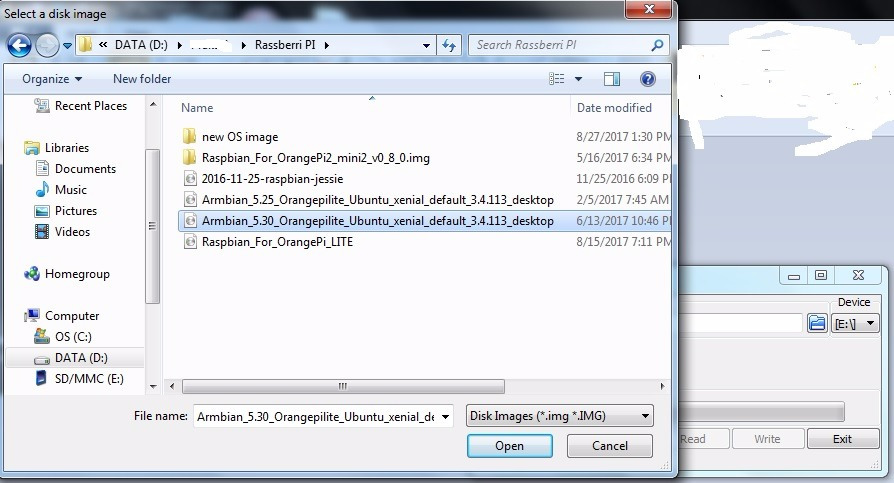894x483 pixels.
Task: Click the Back navigation arrow button
Action: [x=19, y=45]
